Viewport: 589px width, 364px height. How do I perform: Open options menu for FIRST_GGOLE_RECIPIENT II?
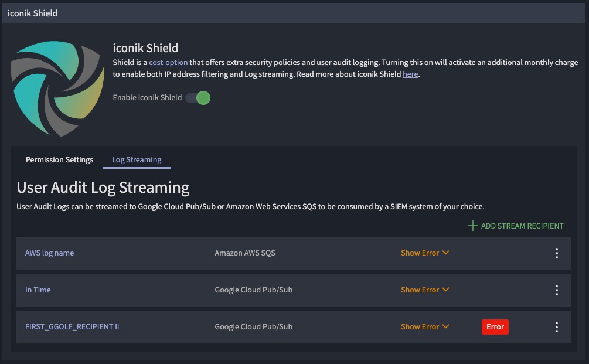click(556, 327)
